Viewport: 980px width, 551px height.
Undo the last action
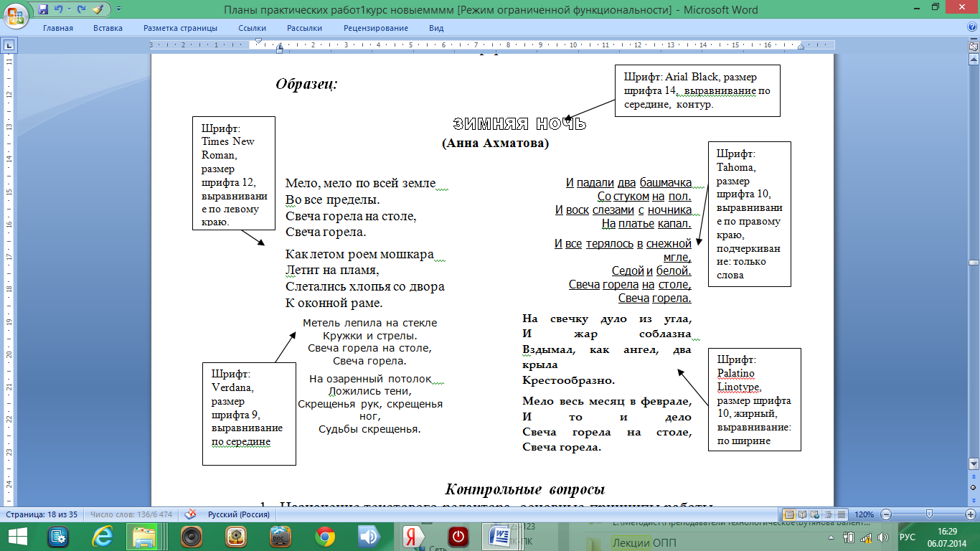click(x=59, y=9)
